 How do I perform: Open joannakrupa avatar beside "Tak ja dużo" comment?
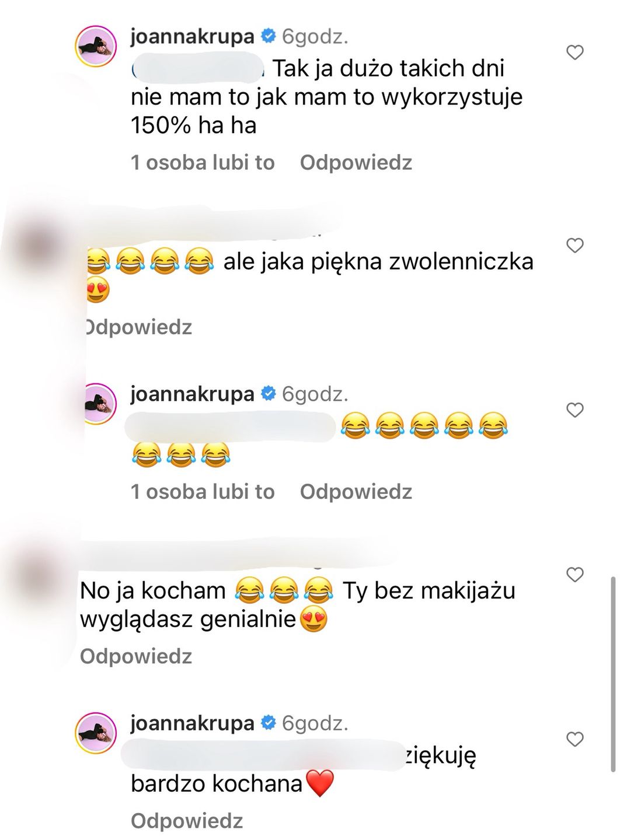(x=96, y=47)
